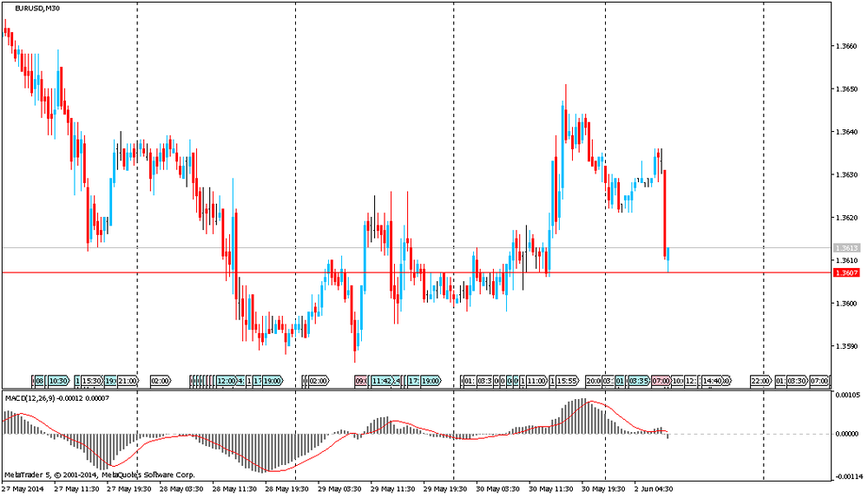The image size is (868, 498).
Task: Select the 21:00 calendar event flag
Action: pyautogui.click(x=128, y=381)
